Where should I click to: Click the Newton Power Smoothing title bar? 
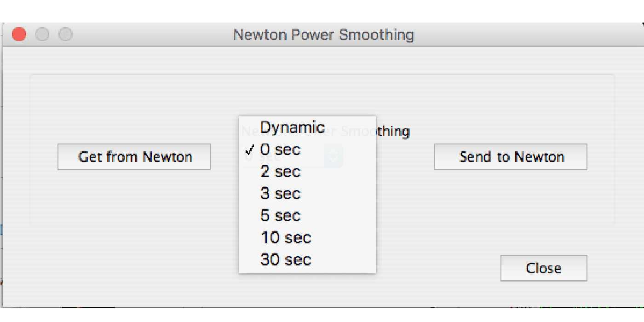coord(323,35)
